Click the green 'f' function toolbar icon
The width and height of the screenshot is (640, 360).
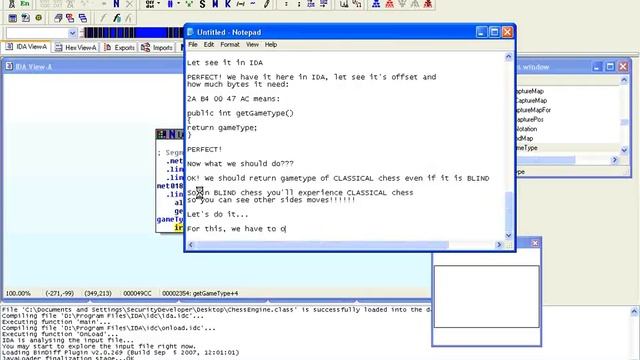pos(117,18)
